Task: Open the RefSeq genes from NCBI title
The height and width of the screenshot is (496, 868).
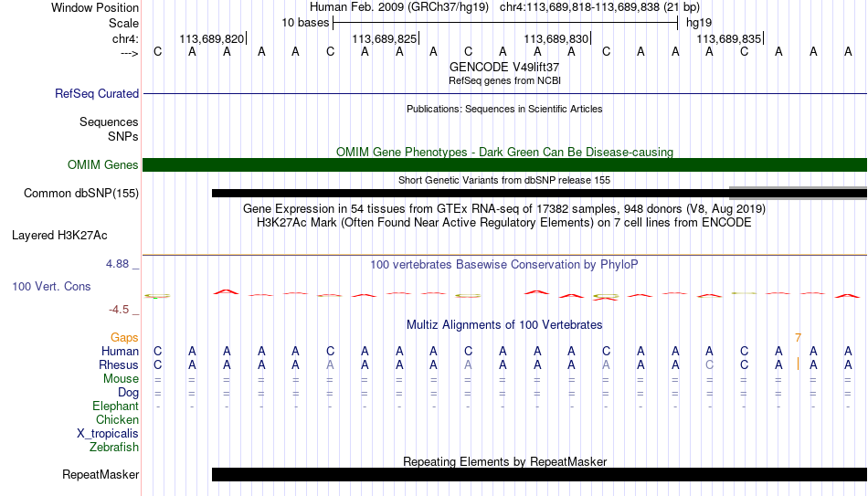Action: click(x=504, y=80)
